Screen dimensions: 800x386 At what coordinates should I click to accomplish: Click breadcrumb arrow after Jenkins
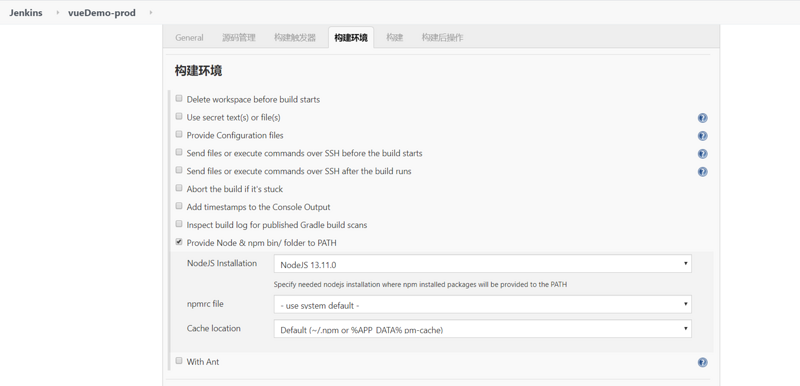pos(58,12)
